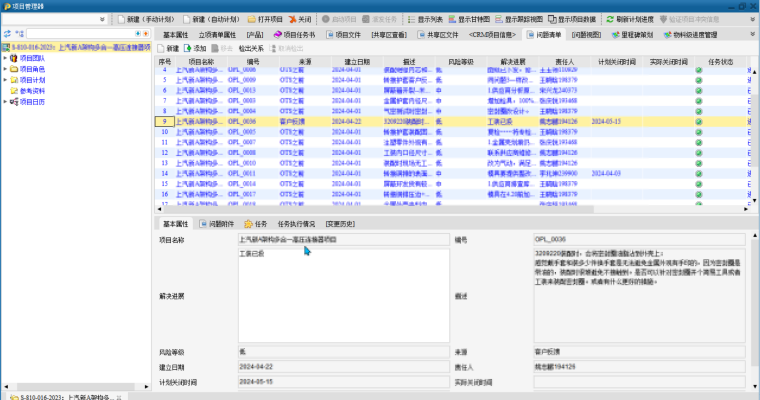
Task: Click the blue plus icon in search box
Action: [x=138, y=33]
